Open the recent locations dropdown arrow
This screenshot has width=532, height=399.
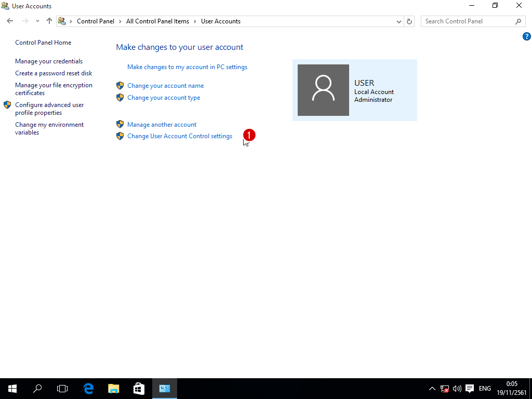(37, 21)
